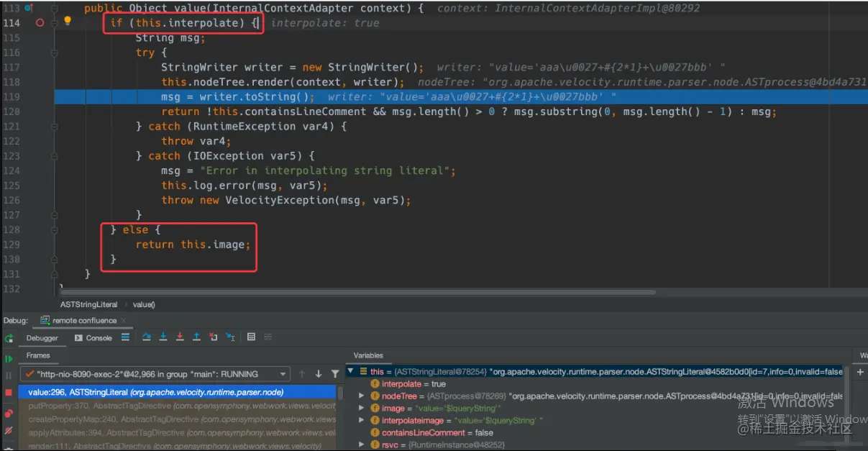This screenshot has height=451, width=868.
Task: Click Force Step Into icon
Action: [x=180, y=337]
